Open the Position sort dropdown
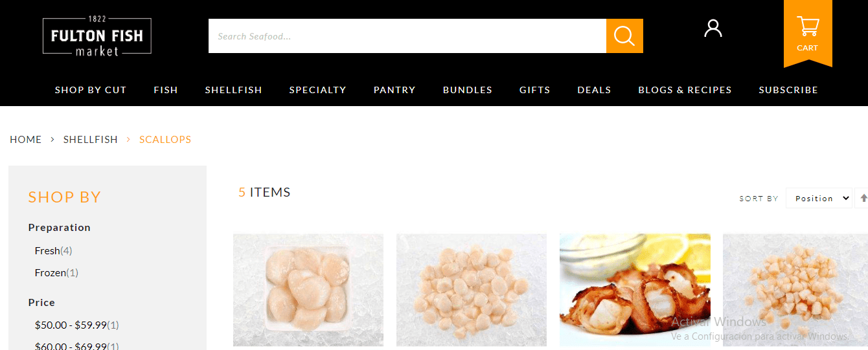 point(819,198)
